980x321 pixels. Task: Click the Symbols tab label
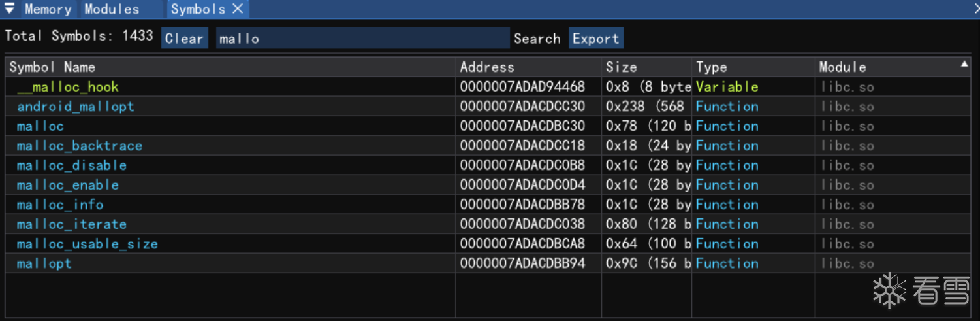198,9
